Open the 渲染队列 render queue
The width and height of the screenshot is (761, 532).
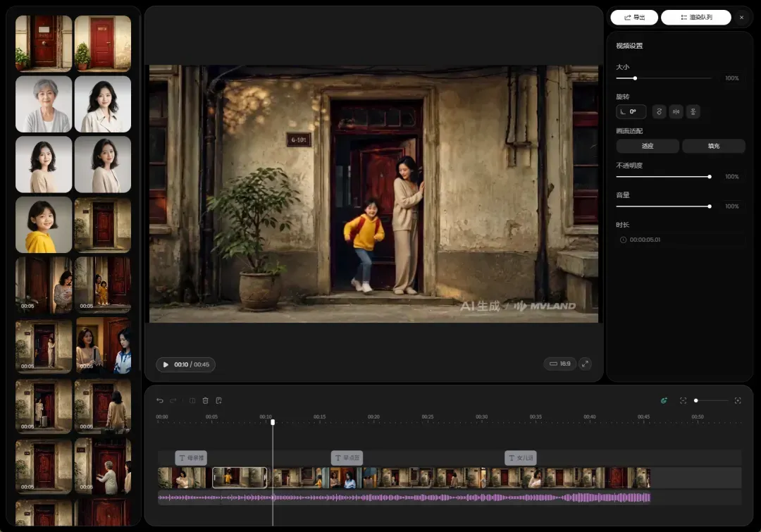[x=696, y=17]
